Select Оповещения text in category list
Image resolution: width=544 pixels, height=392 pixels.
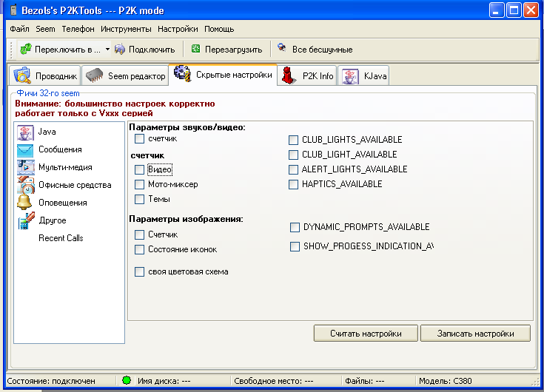63,203
